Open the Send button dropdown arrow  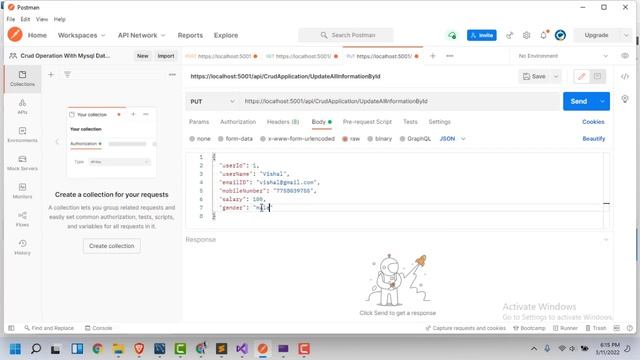602,101
